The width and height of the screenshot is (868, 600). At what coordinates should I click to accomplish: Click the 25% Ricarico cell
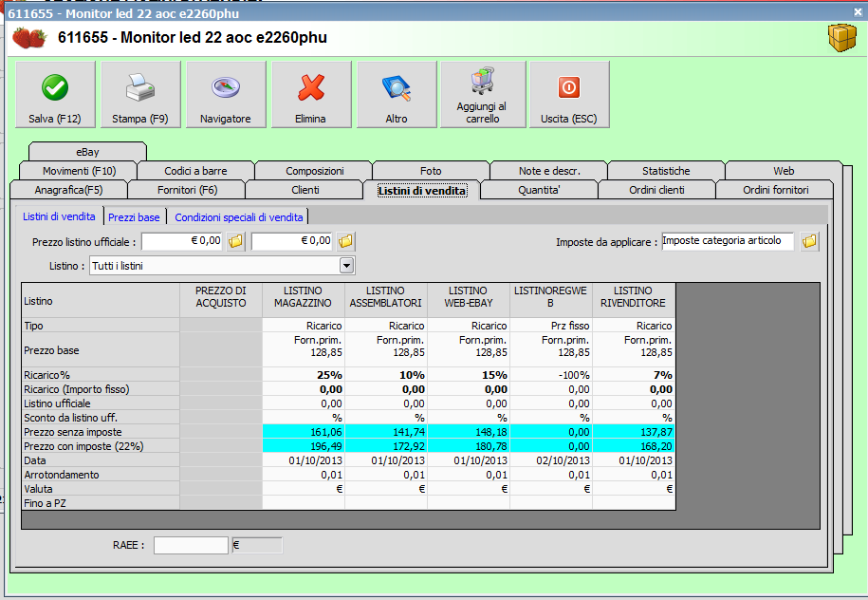click(304, 375)
